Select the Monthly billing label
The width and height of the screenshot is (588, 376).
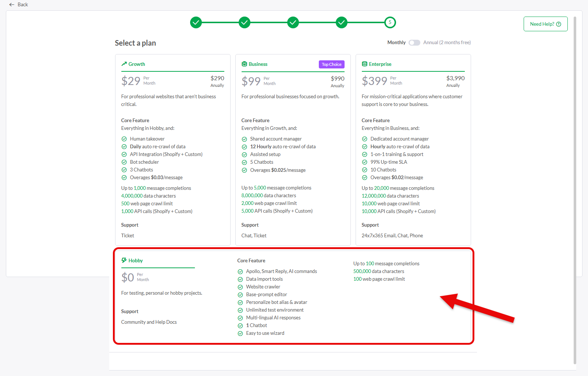tap(396, 43)
